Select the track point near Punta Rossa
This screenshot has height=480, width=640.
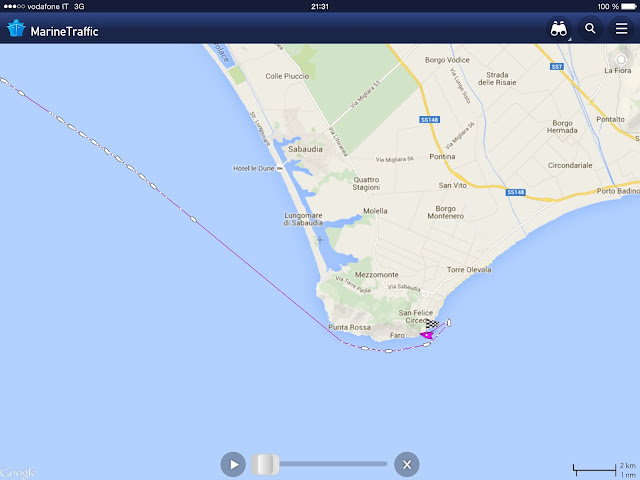[365, 348]
